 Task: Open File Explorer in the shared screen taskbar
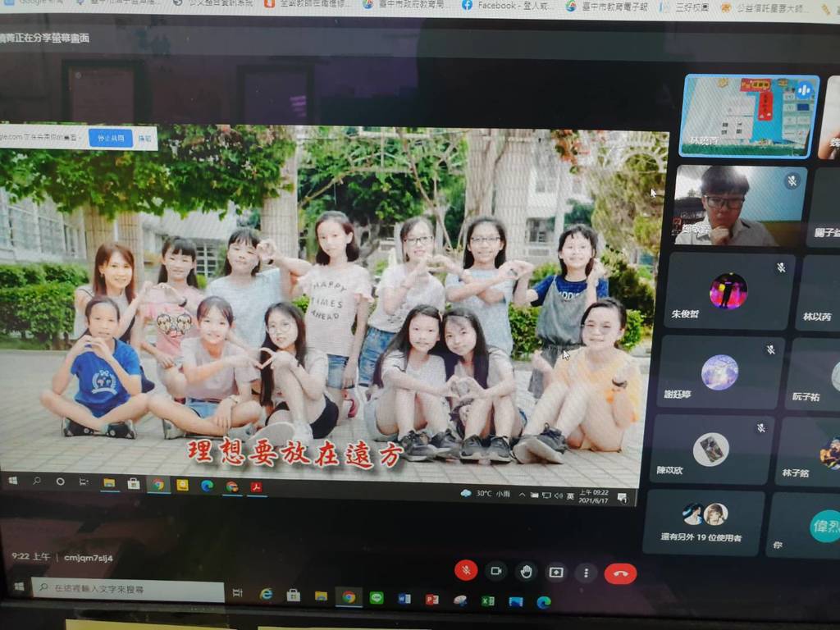tap(109, 483)
